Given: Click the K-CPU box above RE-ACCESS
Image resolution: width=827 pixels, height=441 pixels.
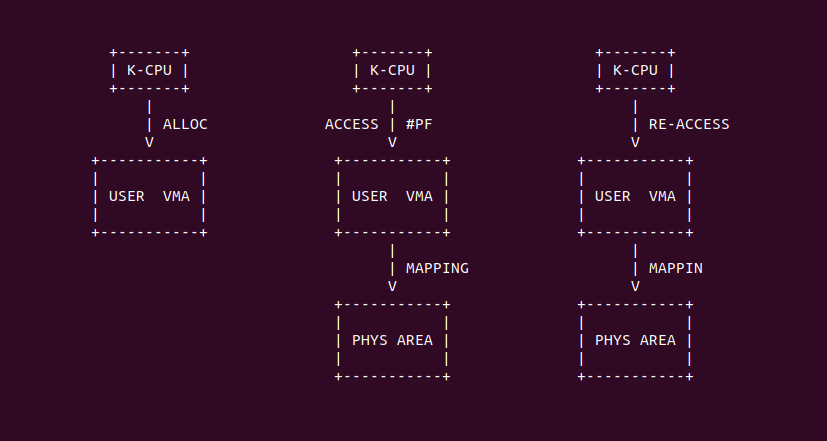Looking at the screenshot, I should click(x=635, y=70).
